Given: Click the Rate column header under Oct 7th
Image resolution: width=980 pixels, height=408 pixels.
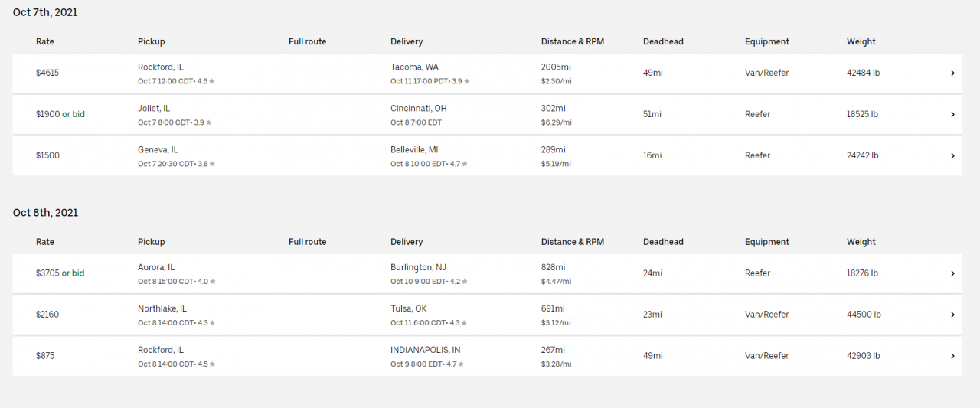Looking at the screenshot, I should pyautogui.click(x=45, y=42).
